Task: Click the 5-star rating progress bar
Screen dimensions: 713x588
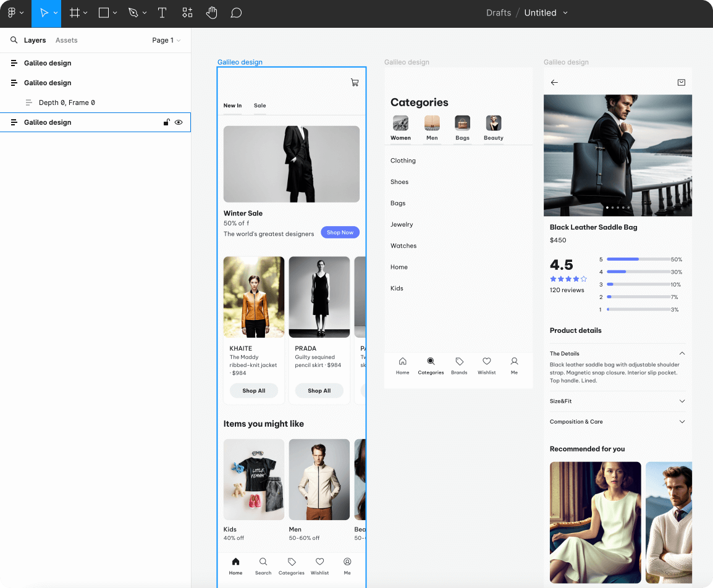Action: tap(638, 259)
